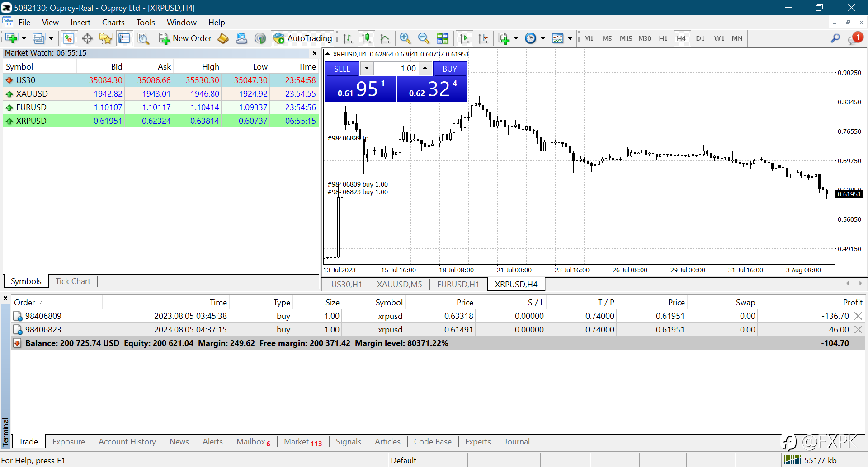Click the Signals radio-wave icon

click(260, 38)
